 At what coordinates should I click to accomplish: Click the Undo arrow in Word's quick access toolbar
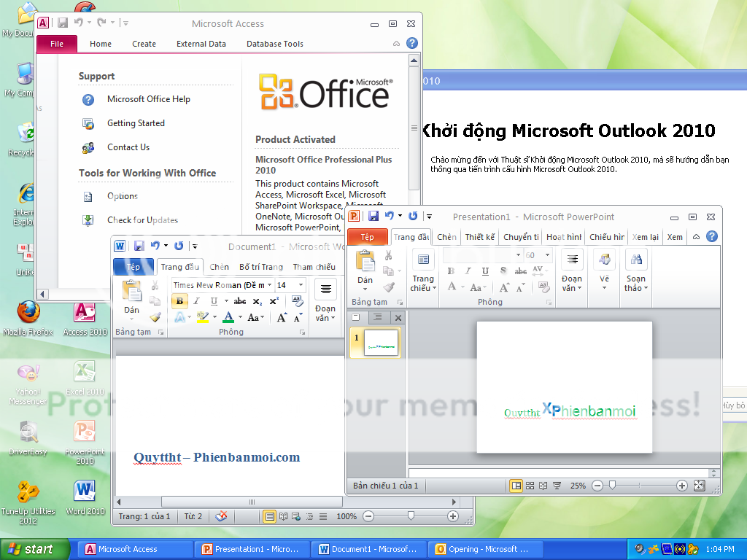(155, 246)
